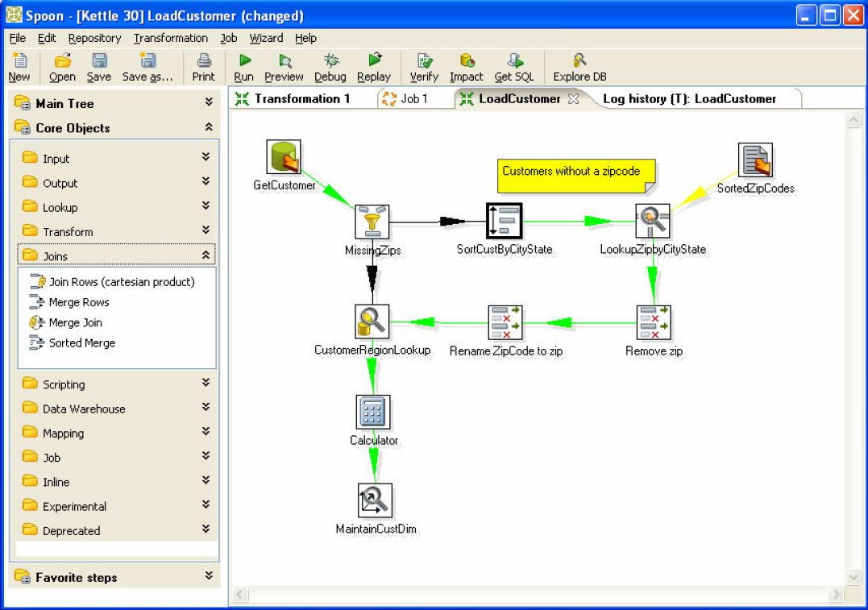Click the Preview toolbar icon
This screenshot has height=610, width=868.
[284, 60]
